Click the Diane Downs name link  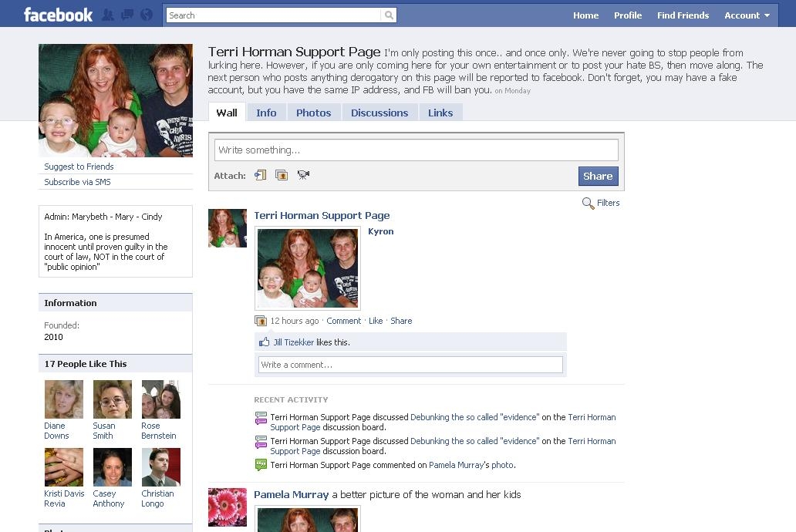coord(56,430)
